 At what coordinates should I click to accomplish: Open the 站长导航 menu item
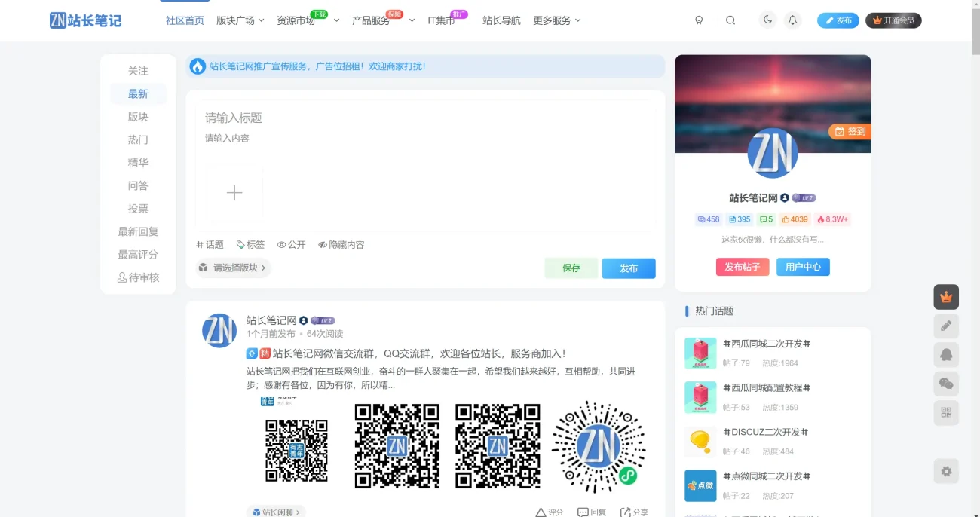[x=501, y=20]
